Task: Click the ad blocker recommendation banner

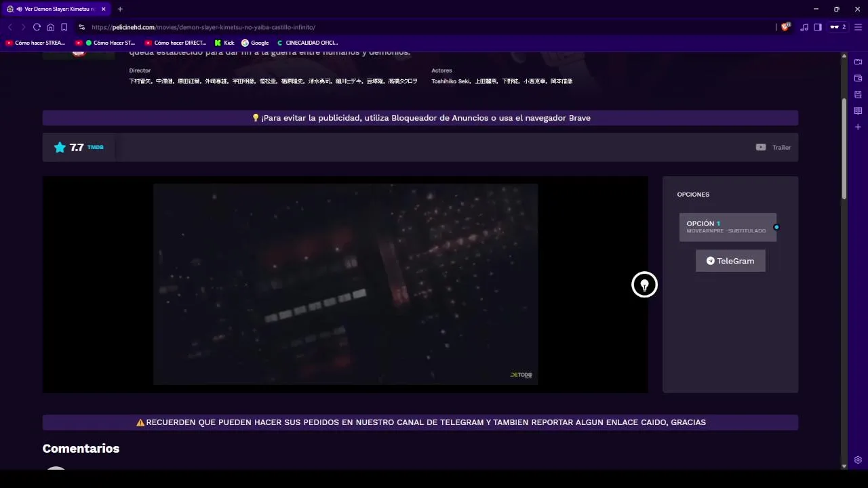Action: click(x=420, y=118)
